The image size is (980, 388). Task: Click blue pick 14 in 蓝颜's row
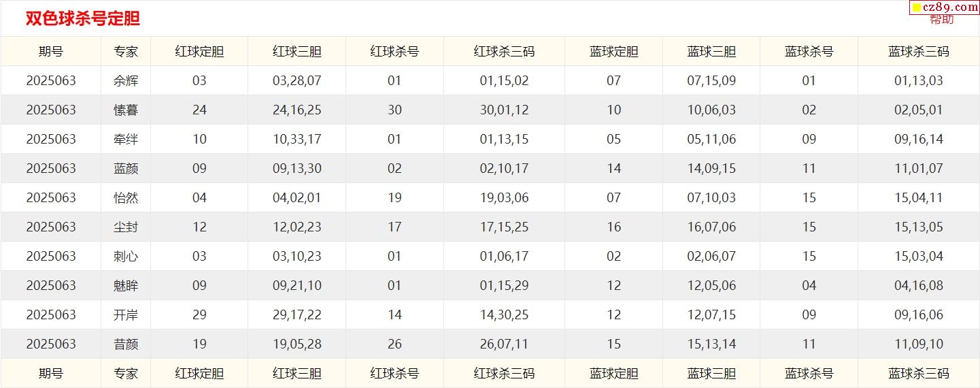tap(613, 168)
